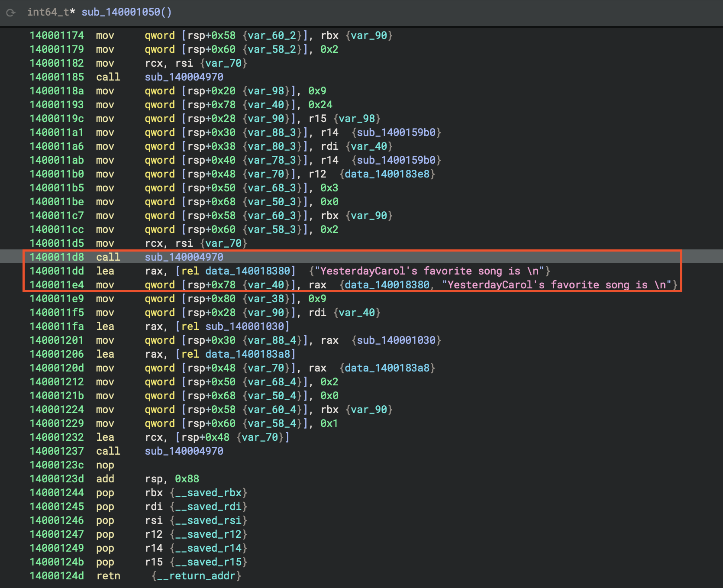This screenshot has height=588, width=723.
Task: Open data_1400183a8 reference in the lea instruction
Action: pyautogui.click(x=248, y=354)
